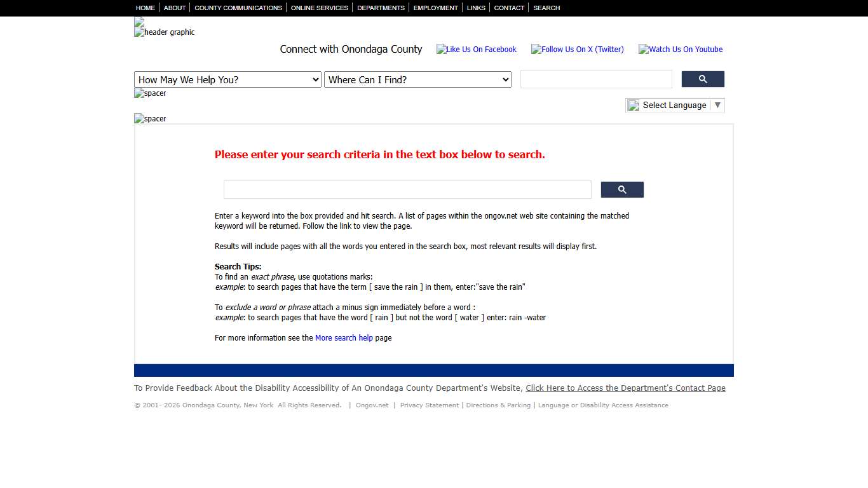Focus the main search criteria text box
The height and width of the screenshot is (488, 868).
click(407, 190)
